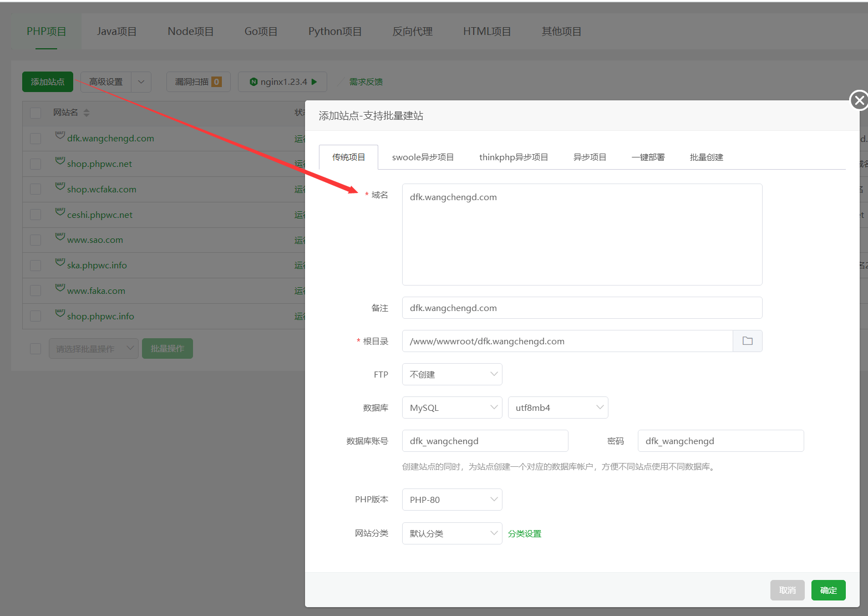The width and height of the screenshot is (868, 616).
Task: Click the 漏洞扫描 button
Action: (199, 82)
